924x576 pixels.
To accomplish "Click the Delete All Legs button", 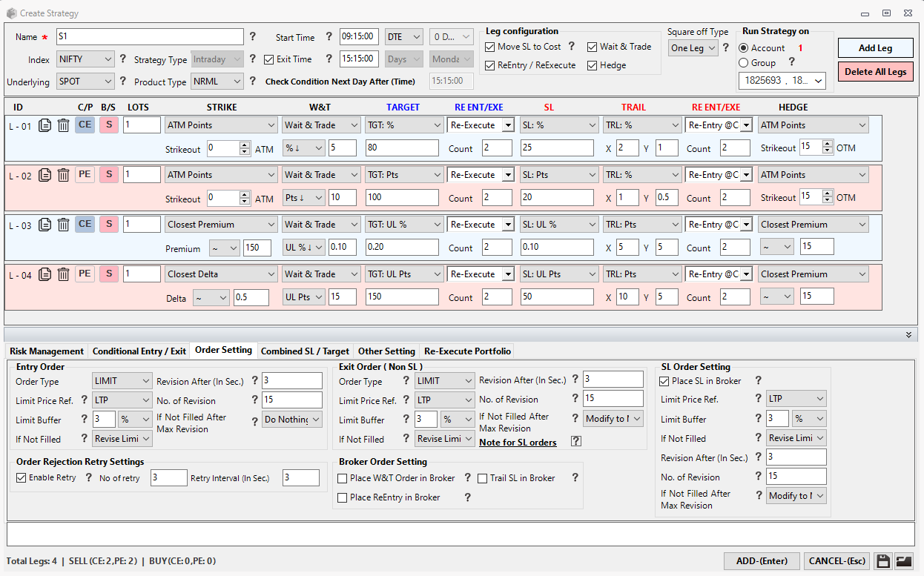I will (x=875, y=72).
